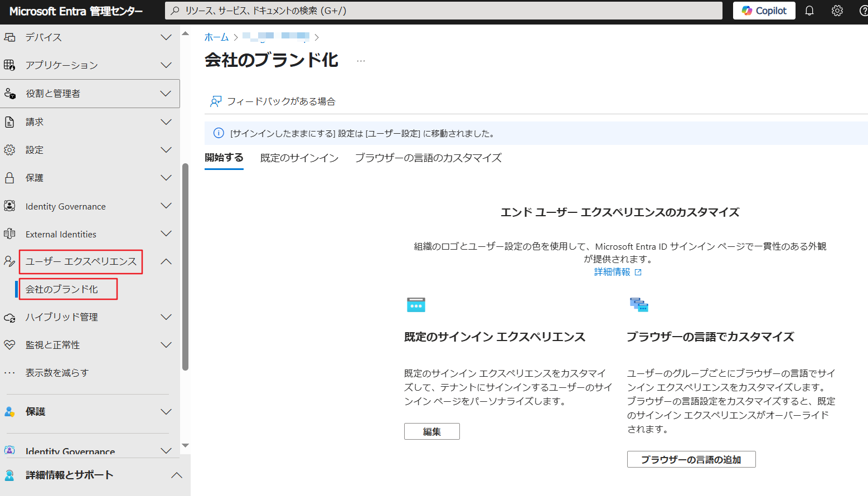Expand the 設定 chevron
The width and height of the screenshot is (868, 496).
(x=166, y=150)
